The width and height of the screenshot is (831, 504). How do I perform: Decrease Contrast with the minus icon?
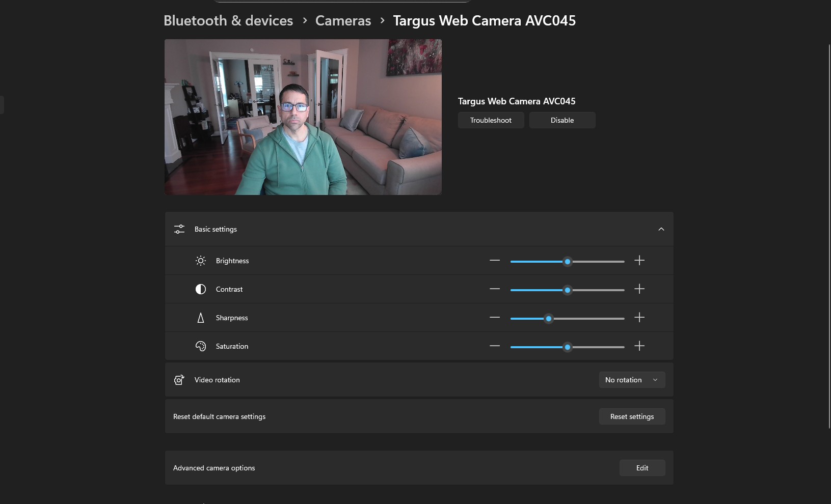pyautogui.click(x=495, y=289)
